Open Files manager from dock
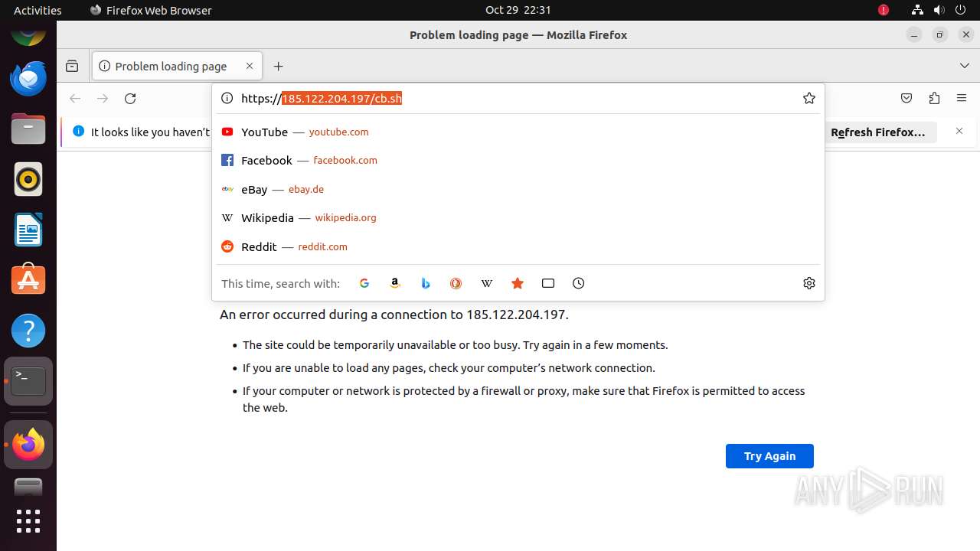Viewport: 980px width, 551px height. tap(28, 129)
